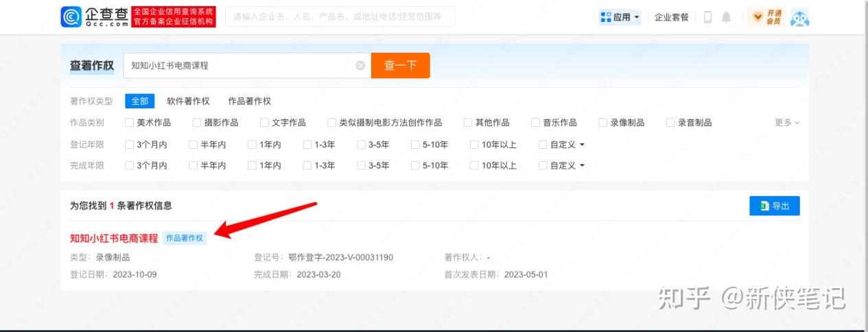Screen dimensions: 868x332
Task: Click first publication date 2023-05-01
Action: click(526, 274)
